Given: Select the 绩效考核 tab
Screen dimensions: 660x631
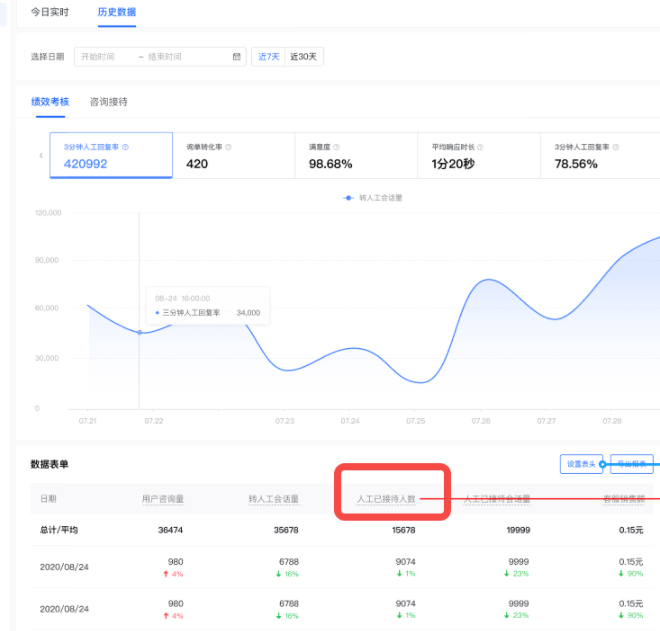Looking at the screenshot, I should 51,102.
